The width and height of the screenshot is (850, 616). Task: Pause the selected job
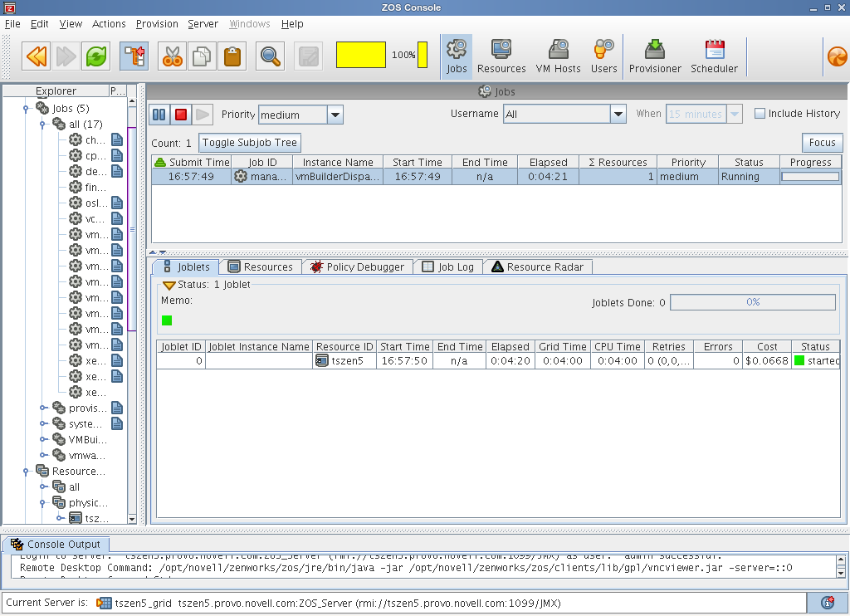click(159, 115)
